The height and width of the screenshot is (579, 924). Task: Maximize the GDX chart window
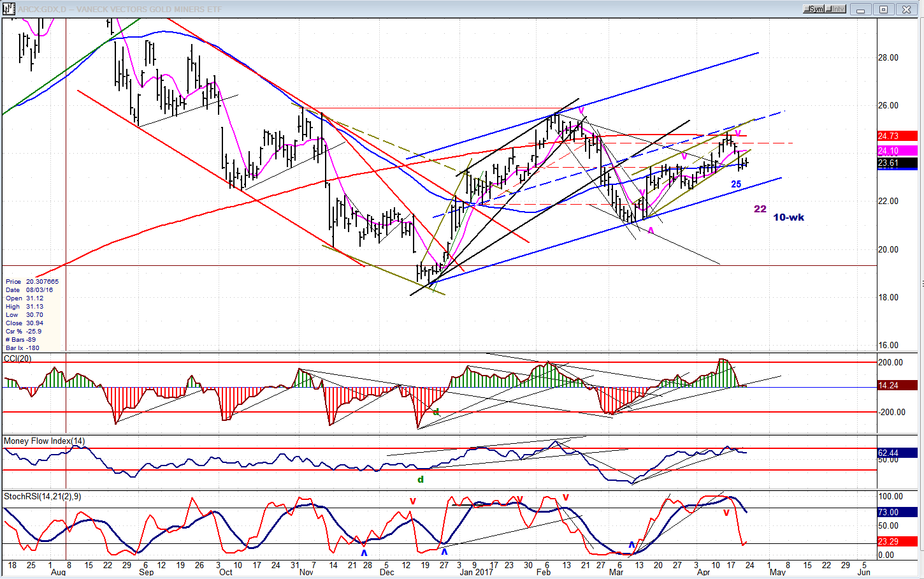point(883,10)
